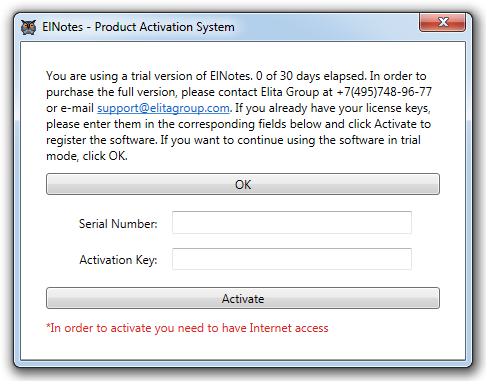This screenshot has height=381, width=486.
Task: Click the OK button to continue trial
Action: coord(243,184)
